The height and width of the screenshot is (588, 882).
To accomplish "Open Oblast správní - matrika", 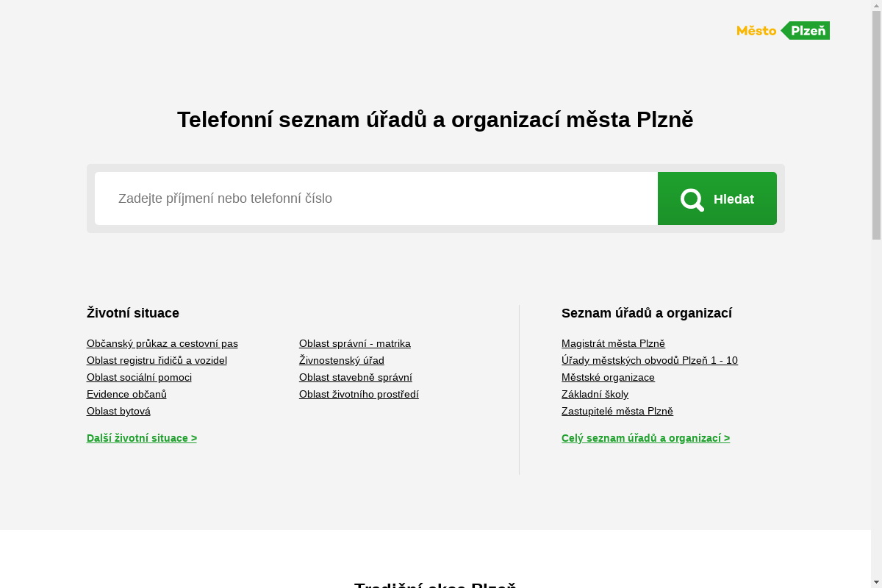I will 354,343.
